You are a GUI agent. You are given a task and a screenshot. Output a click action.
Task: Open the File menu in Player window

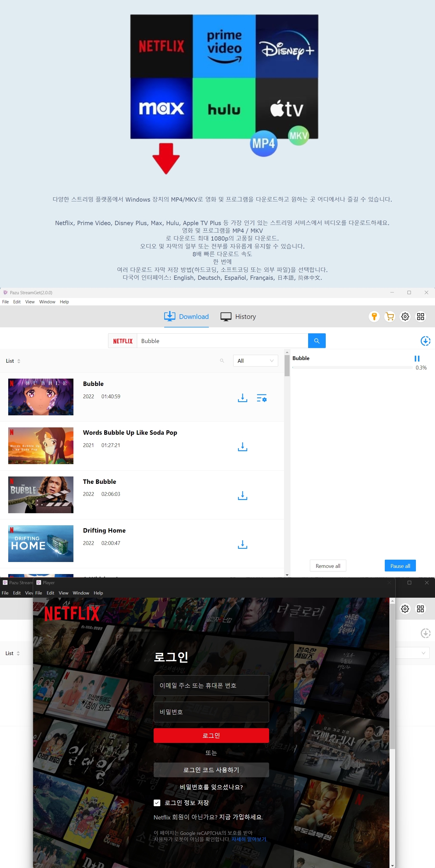[x=39, y=593]
